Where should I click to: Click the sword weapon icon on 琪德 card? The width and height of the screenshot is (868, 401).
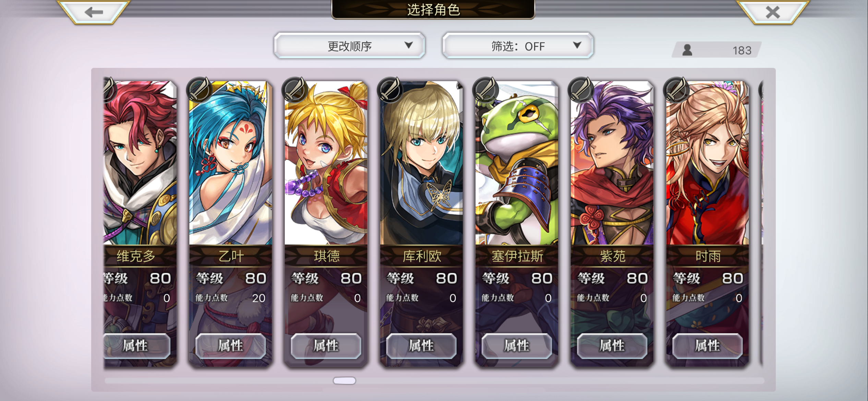[x=295, y=90]
